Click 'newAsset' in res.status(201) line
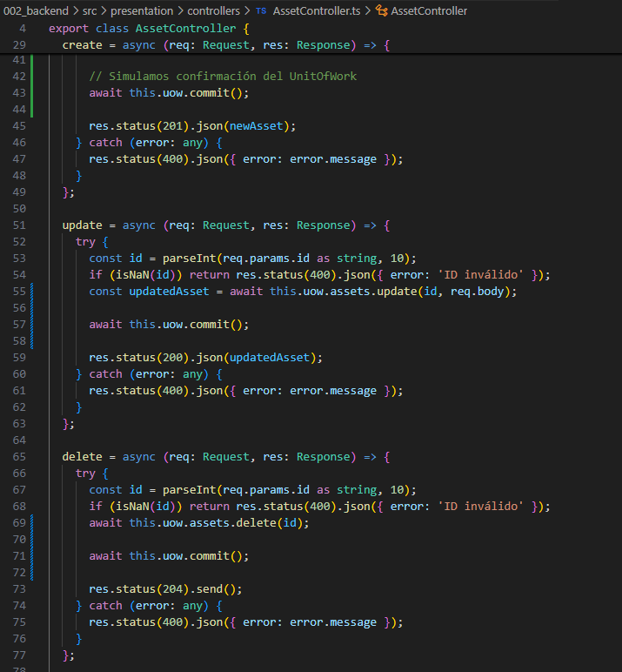622x672 pixels. click(x=256, y=126)
